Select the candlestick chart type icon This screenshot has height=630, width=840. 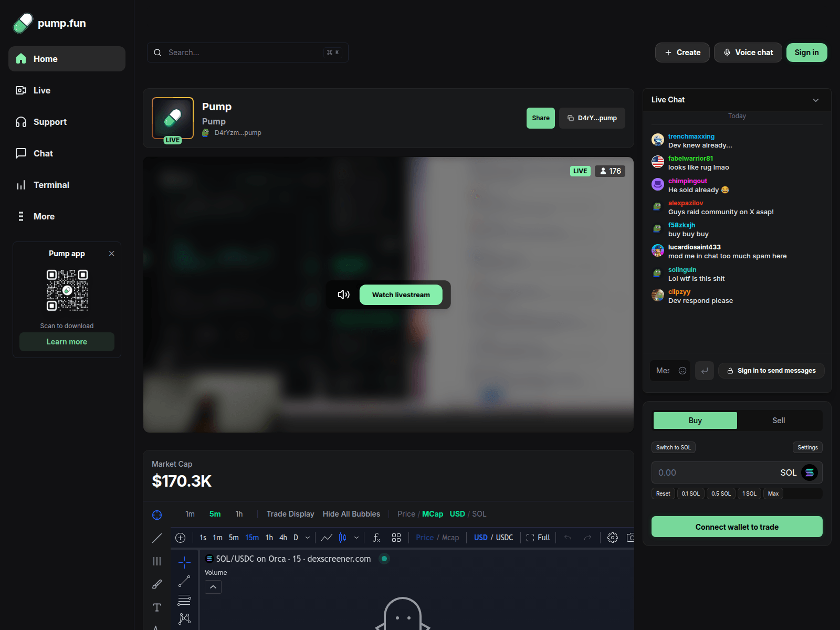pos(342,538)
